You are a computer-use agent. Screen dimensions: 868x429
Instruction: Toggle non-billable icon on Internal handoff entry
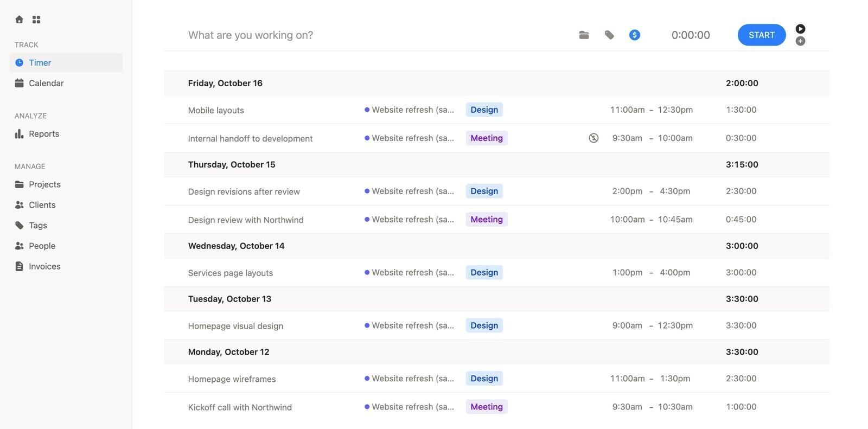point(593,138)
